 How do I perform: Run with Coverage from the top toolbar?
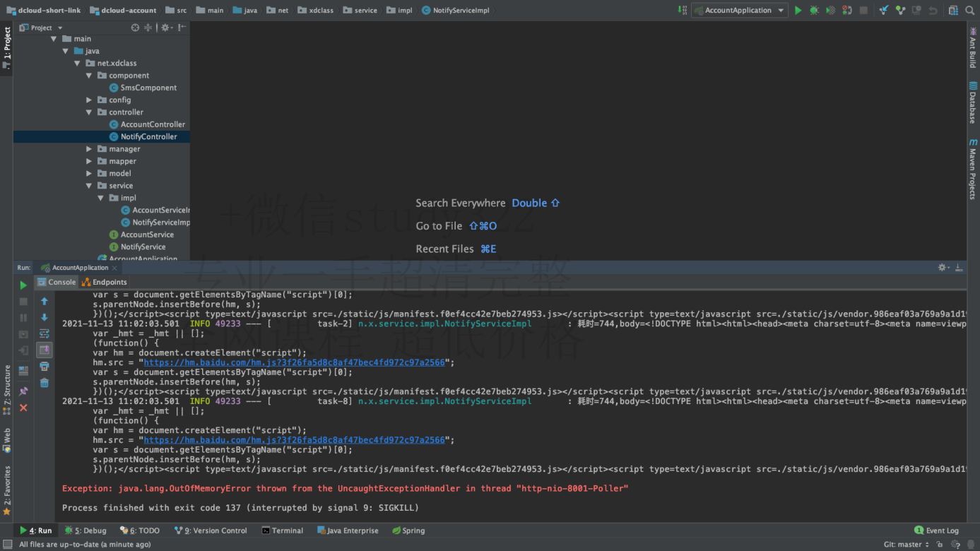click(x=830, y=11)
